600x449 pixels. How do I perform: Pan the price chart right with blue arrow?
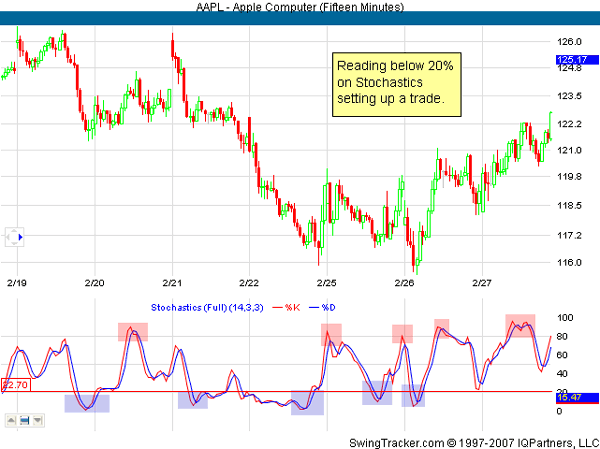[21, 237]
